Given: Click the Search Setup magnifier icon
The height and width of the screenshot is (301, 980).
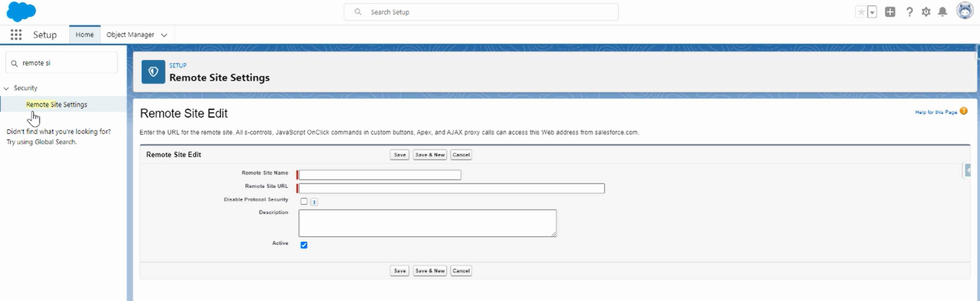Looking at the screenshot, I should 358,12.
